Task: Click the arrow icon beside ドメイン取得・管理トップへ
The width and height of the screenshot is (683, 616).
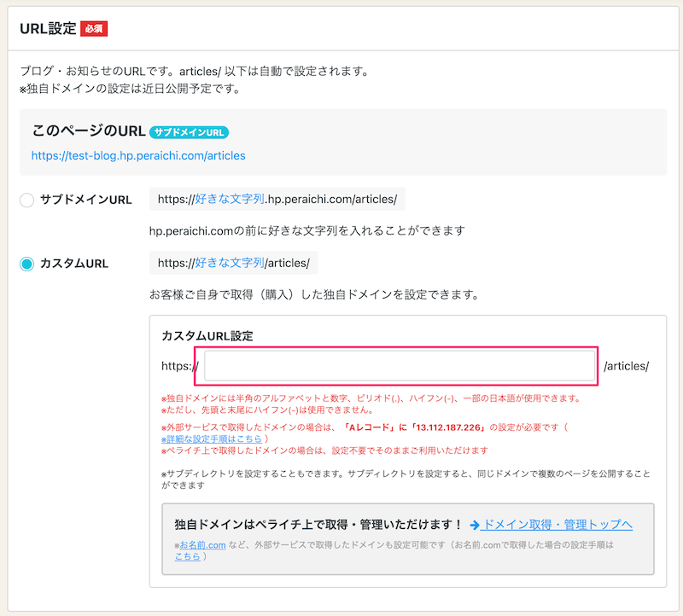Action: [475, 525]
